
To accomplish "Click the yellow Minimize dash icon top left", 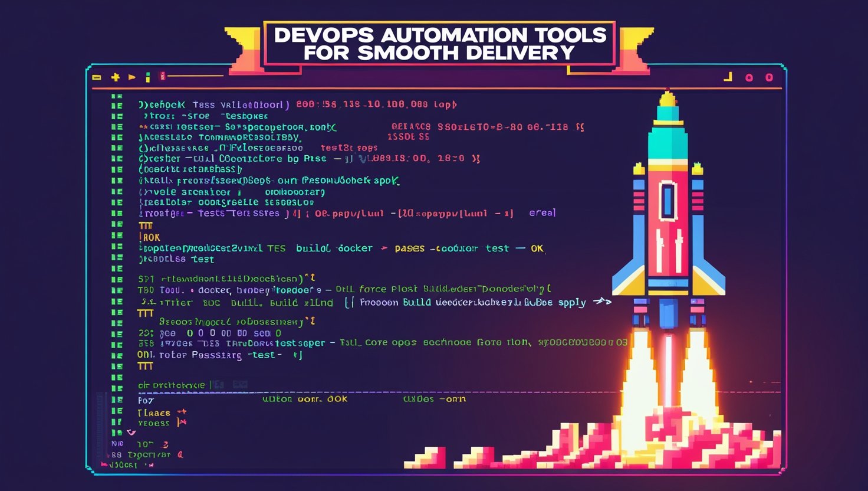I will pos(97,77).
